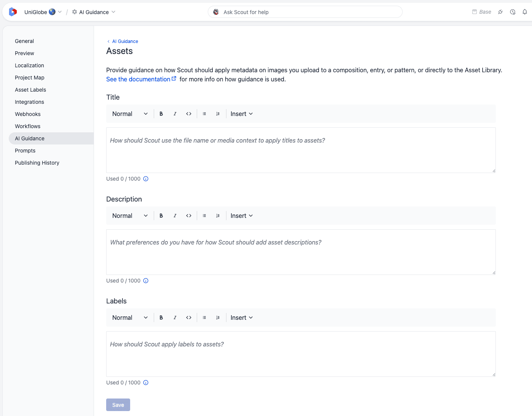
Task: Apply italic formatting in the Description toolbar
Action: (175, 216)
